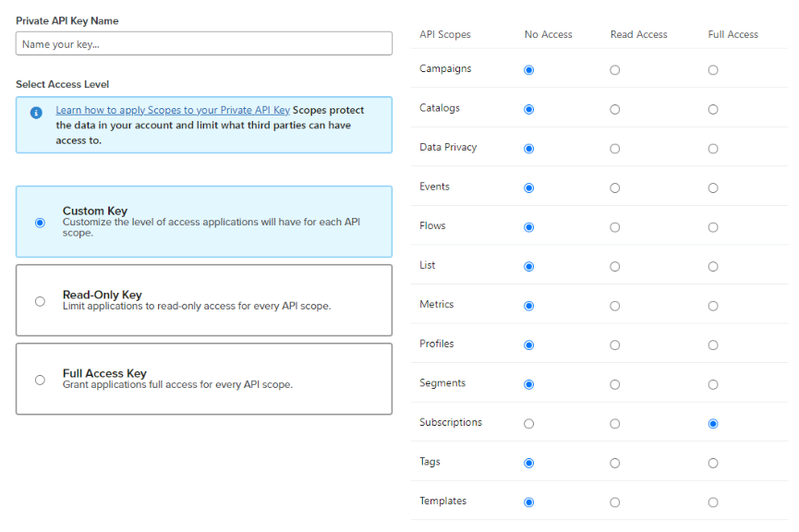Enable Full Access for List scope
The height and width of the screenshot is (532, 799).
[x=713, y=267]
